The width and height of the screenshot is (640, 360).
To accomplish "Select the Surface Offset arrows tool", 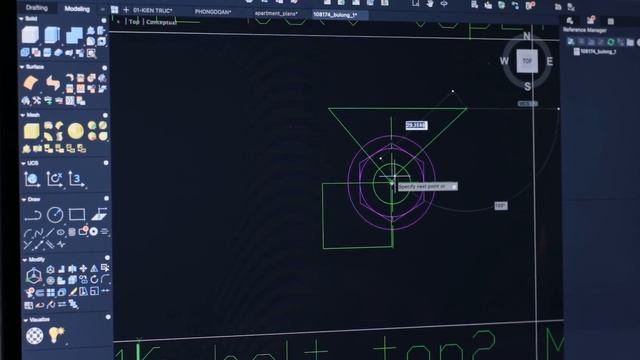I will [x=53, y=83].
